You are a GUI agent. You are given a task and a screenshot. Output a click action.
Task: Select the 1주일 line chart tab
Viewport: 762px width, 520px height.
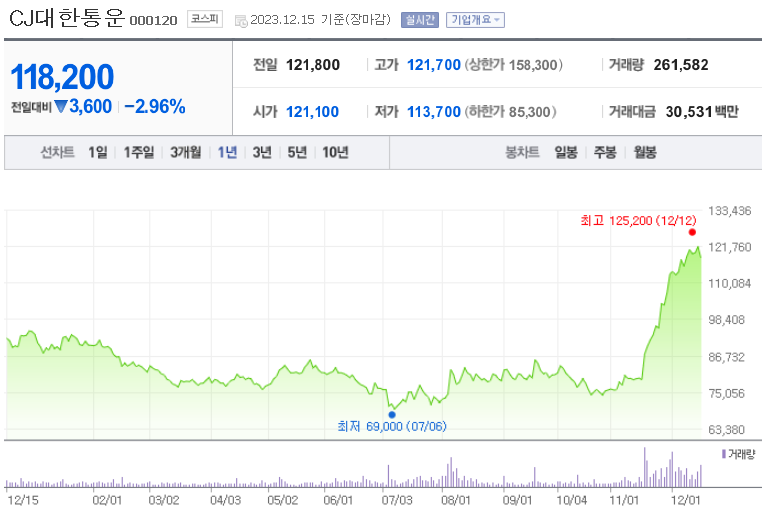[139, 153]
